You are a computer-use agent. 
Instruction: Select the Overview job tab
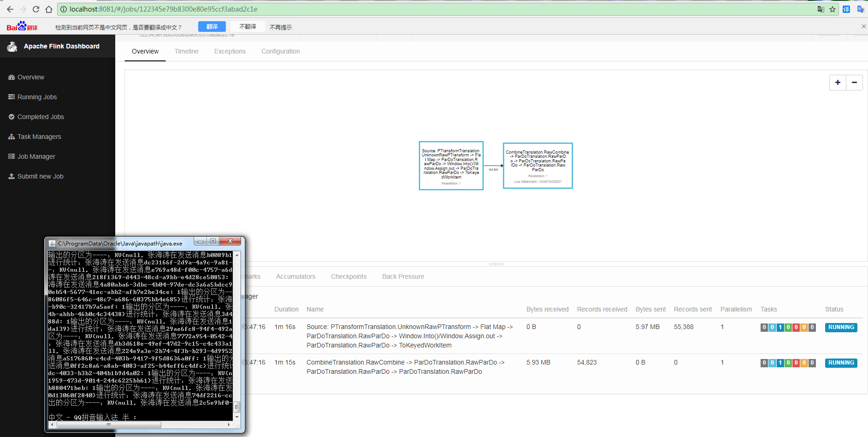tap(145, 51)
